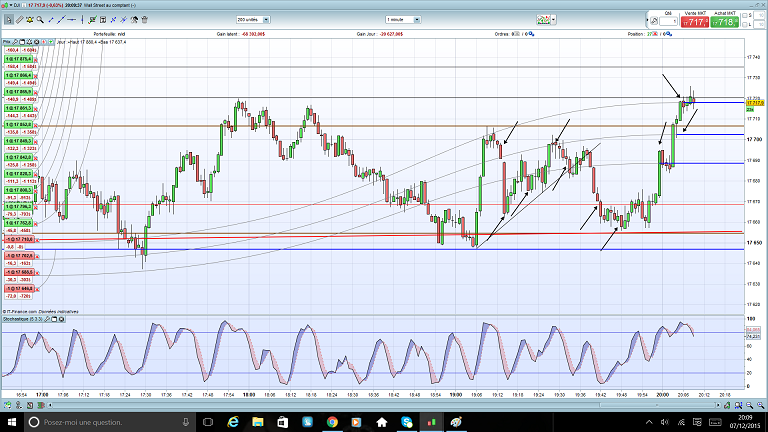Open Stochastique indicator wrench settings
This screenshot has width=768, height=432.
[47, 319]
